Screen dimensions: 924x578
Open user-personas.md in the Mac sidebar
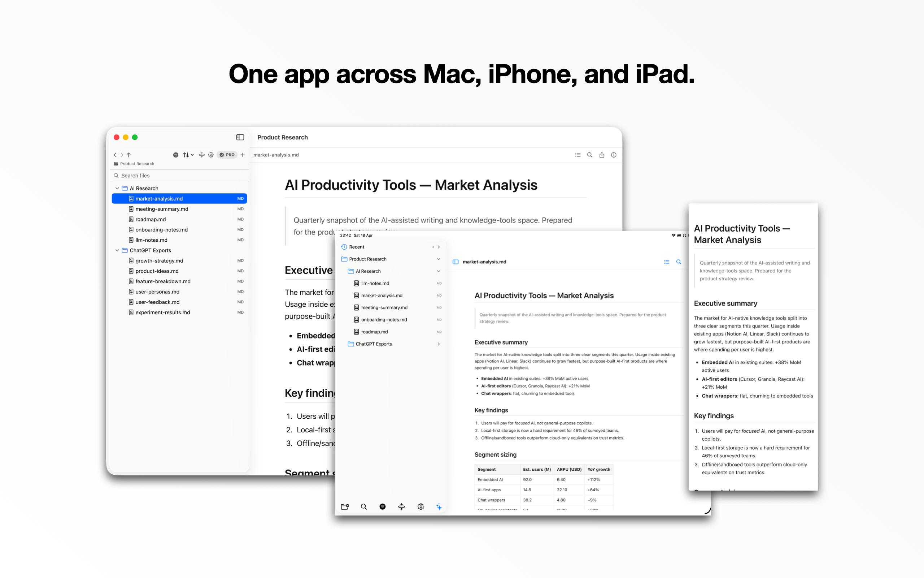tap(179, 292)
